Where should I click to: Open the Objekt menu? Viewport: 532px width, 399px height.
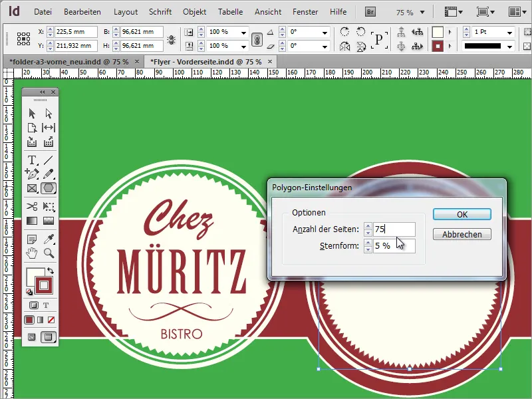(x=194, y=11)
